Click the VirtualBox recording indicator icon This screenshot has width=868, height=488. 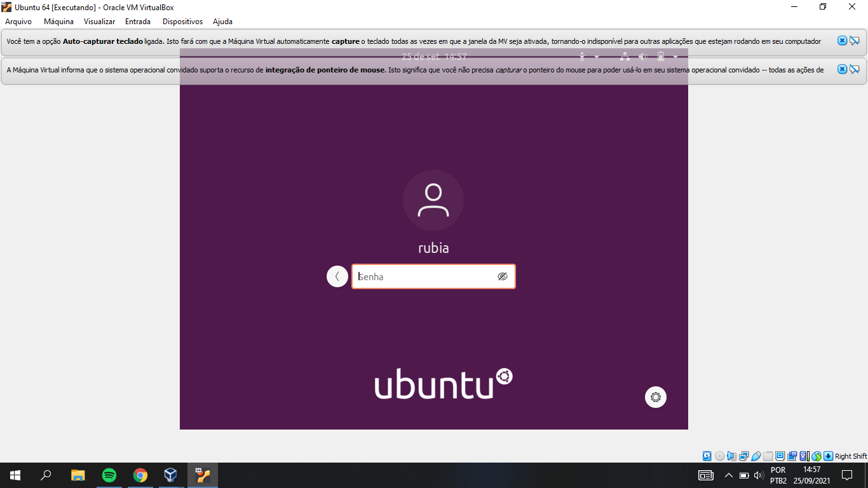click(792, 456)
